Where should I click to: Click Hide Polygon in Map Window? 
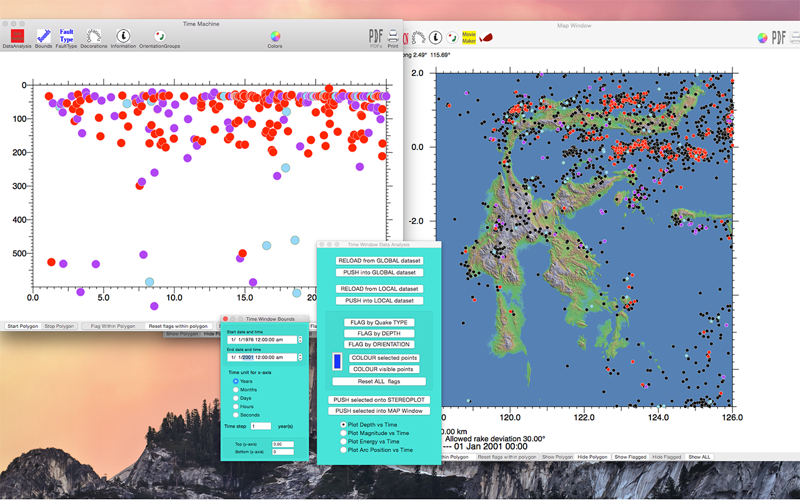point(592,457)
